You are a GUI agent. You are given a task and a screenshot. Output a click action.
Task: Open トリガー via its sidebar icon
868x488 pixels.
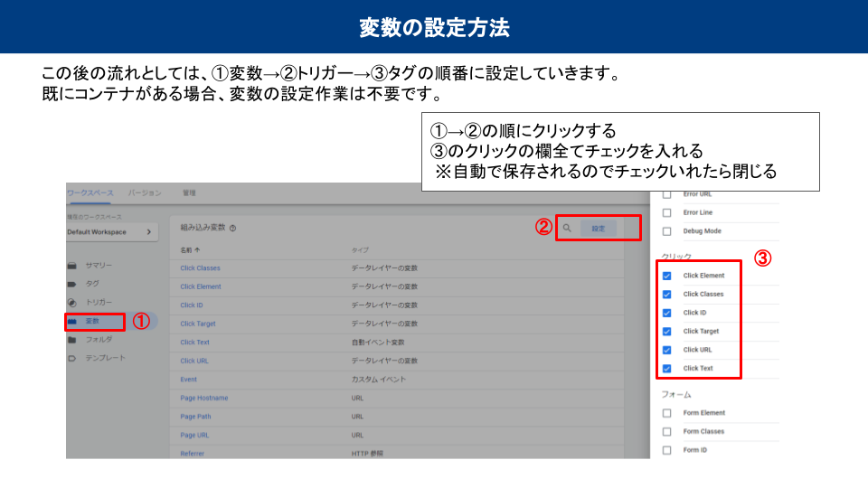click(71, 302)
